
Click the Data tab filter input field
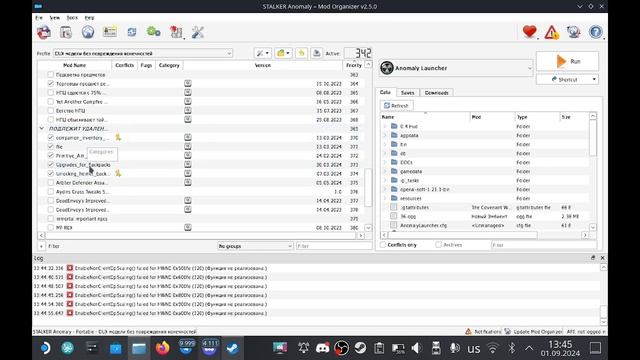pyautogui.click(x=544, y=245)
